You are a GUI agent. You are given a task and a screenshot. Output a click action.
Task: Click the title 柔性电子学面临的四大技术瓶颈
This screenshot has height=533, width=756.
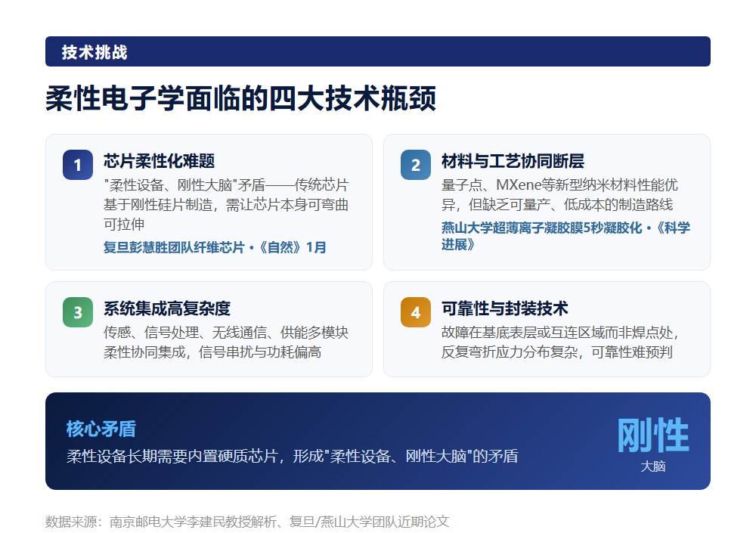point(240,98)
